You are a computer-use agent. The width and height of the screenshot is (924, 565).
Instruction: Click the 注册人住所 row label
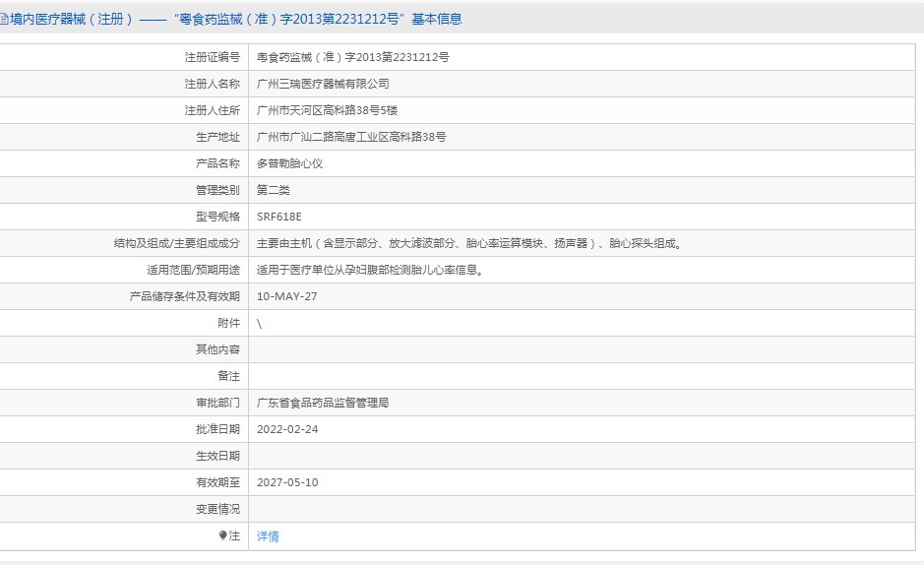click(x=213, y=110)
